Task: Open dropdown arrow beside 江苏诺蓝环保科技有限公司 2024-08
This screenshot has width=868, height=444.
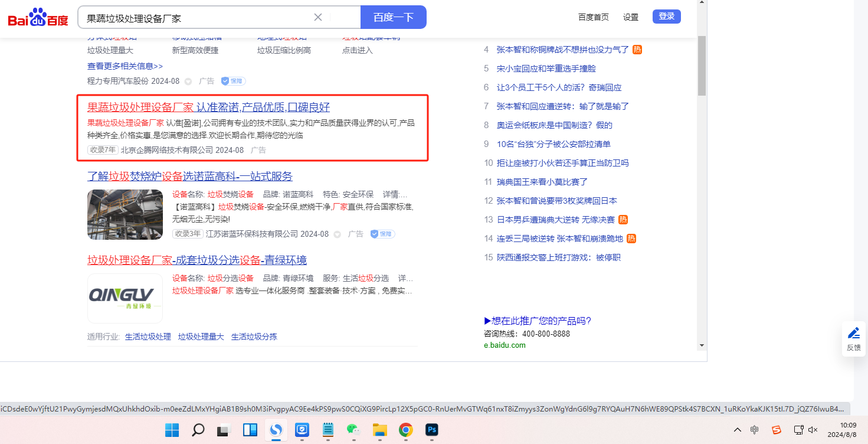Action: (337, 234)
